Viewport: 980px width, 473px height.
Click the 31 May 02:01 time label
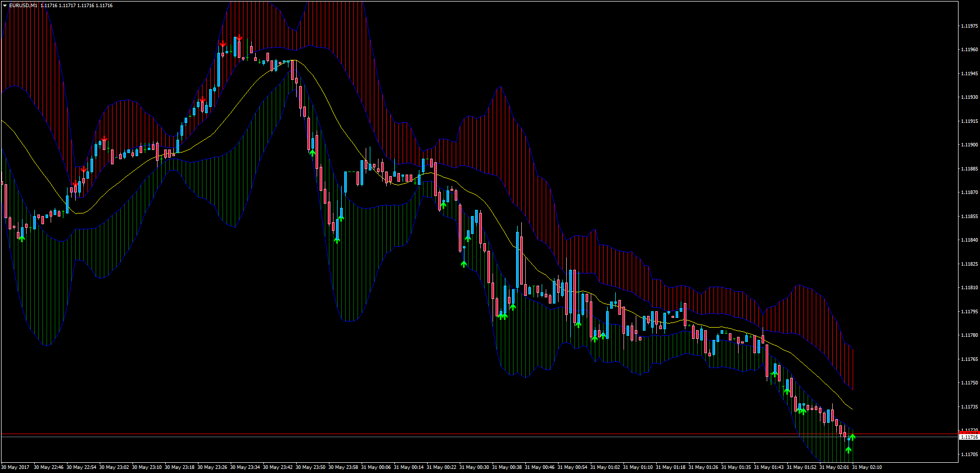[x=834, y=467]
